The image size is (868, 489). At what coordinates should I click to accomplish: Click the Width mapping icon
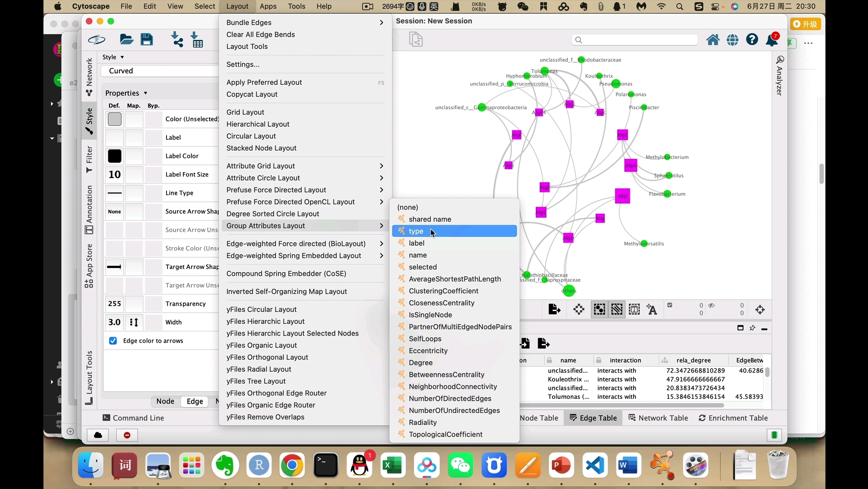[x=134, y=322]
